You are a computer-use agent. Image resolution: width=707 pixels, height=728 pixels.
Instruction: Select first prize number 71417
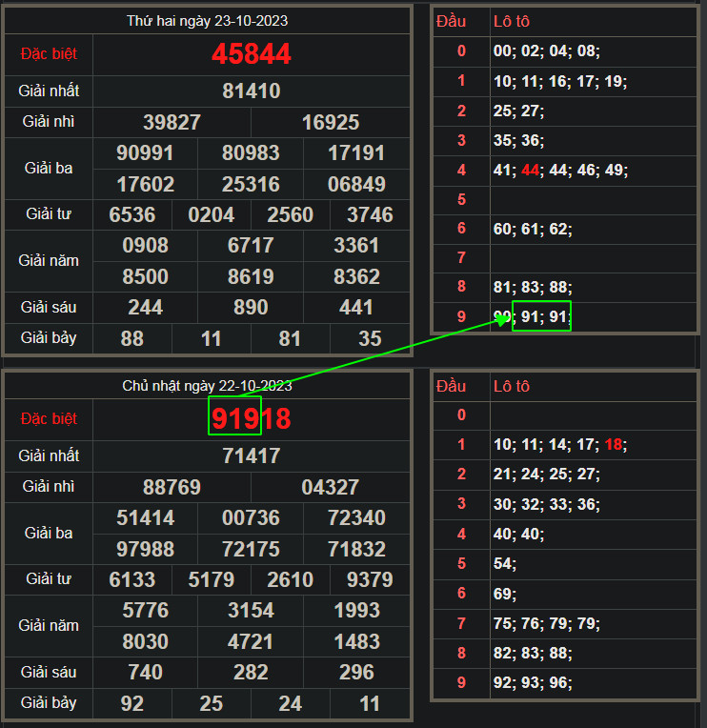(252, 456)
